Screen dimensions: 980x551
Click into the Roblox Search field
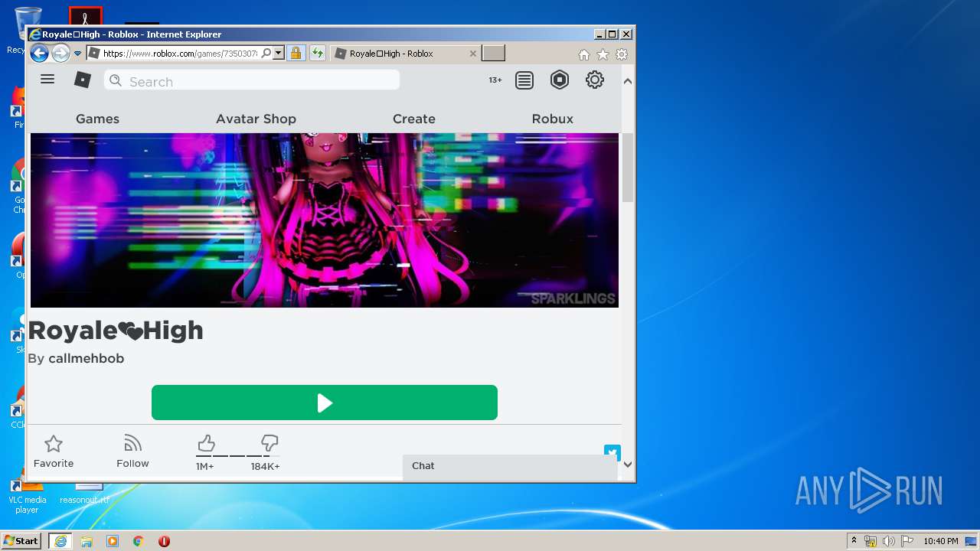252,80
